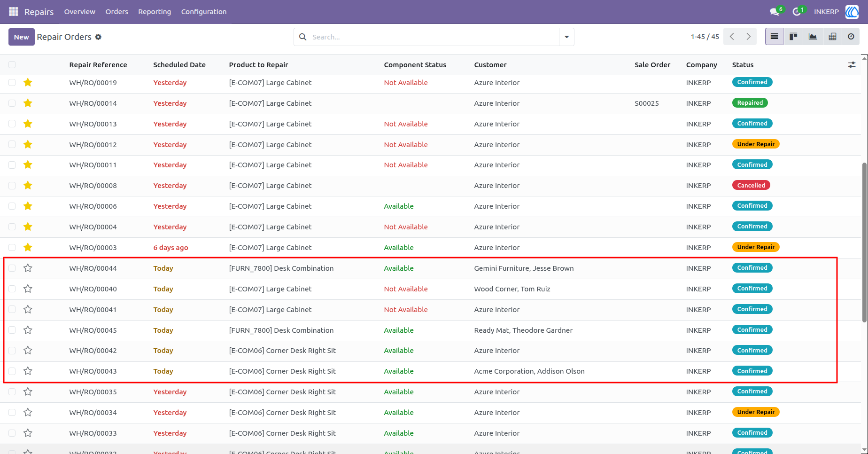Open the Repair Orders gear settings
Viewport: 868px width, 454px height.
coord(98,37)
